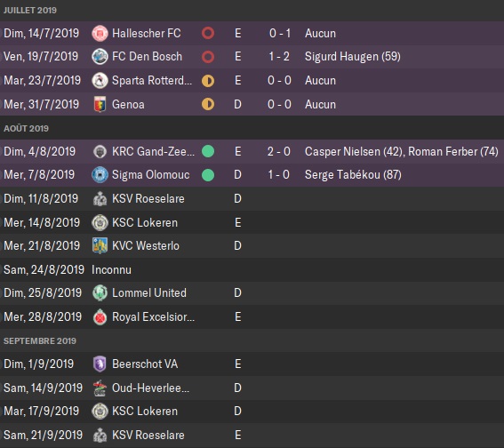Click green win indicator for KRC Gand-Zeehaven

click(208, 151)
